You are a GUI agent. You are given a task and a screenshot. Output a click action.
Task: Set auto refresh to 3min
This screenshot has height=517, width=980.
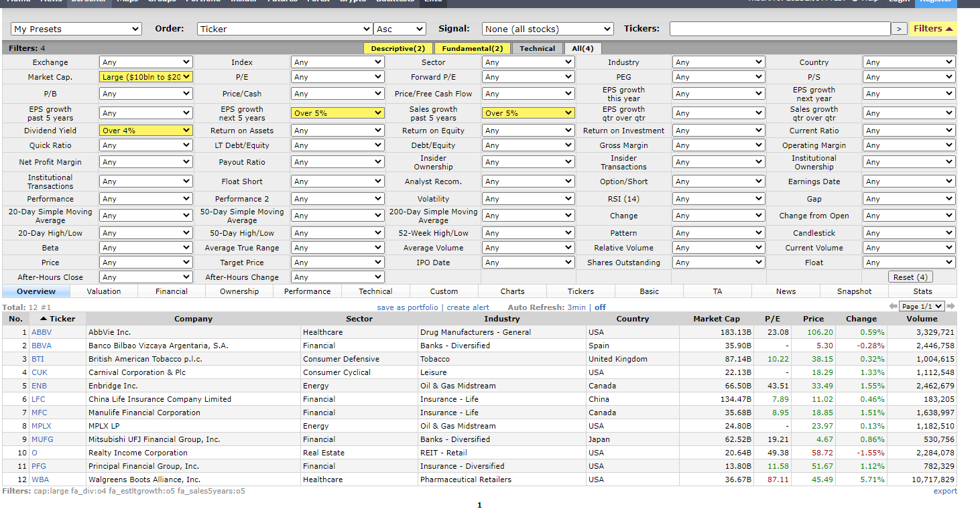[576, 307]
